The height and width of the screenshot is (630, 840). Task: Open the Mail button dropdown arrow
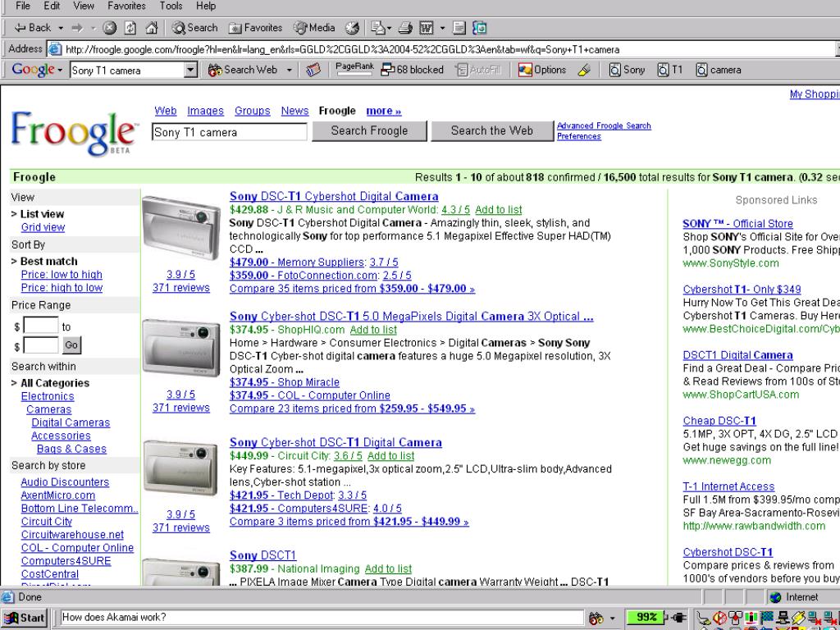tap(389, 28)
